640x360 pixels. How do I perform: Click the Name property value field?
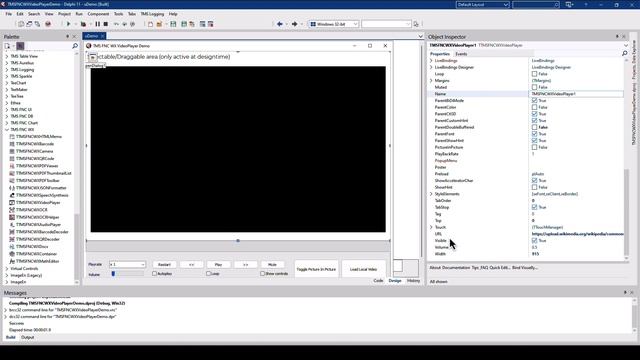576,94
